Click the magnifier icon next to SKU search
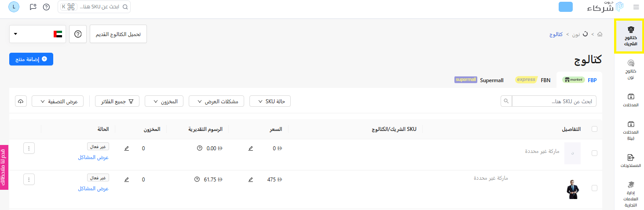Viewport: 644px width, 210px height. (x=506, y=101)
